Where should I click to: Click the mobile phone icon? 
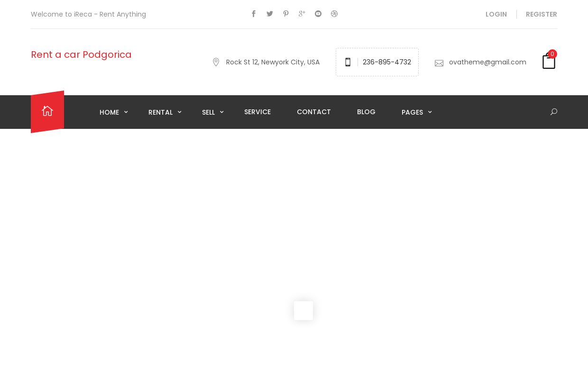pos(348,62)
